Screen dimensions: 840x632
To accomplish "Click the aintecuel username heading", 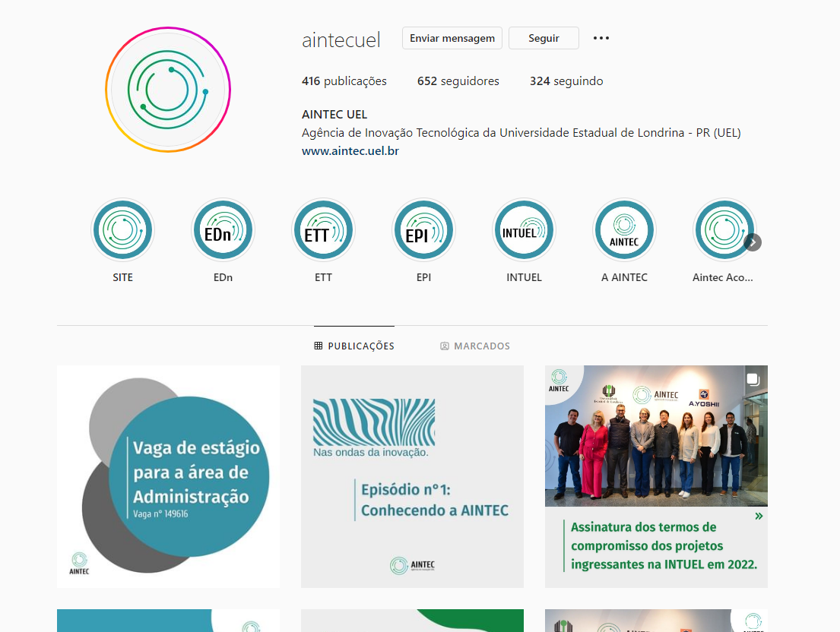I will (341, 39).
